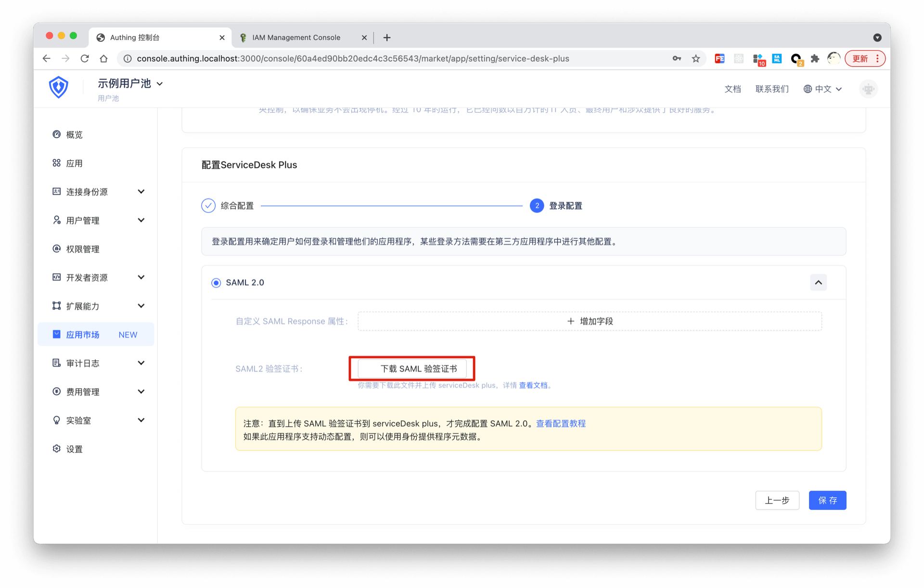Bookmark page with star icon
The width and height of the screenshot is (924, 588).
pyautogui.click(x=696, y=59)
